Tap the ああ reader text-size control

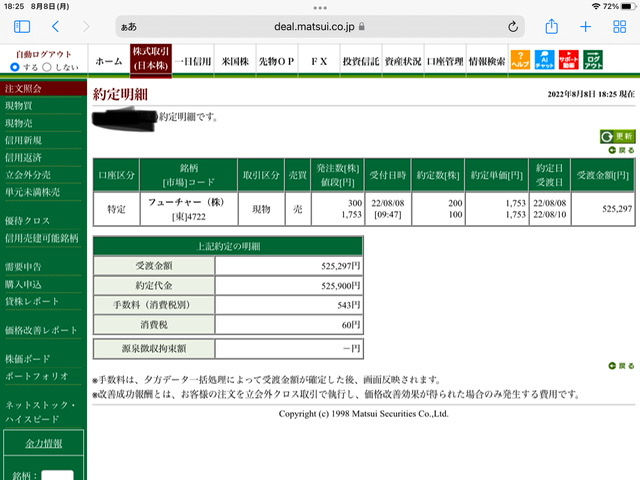click(x=129, y=27)
